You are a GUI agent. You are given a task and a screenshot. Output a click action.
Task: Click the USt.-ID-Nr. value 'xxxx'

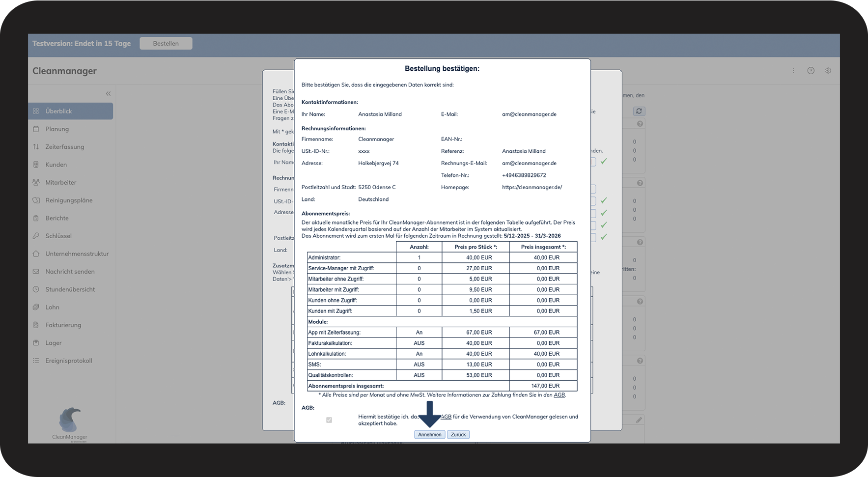pos(364,151)
